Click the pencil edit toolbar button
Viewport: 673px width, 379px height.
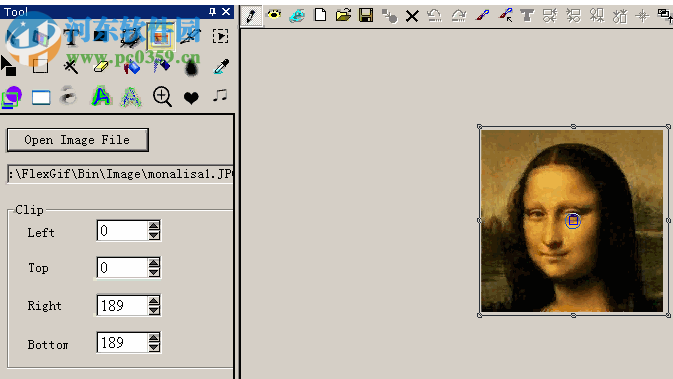point(251,16)
